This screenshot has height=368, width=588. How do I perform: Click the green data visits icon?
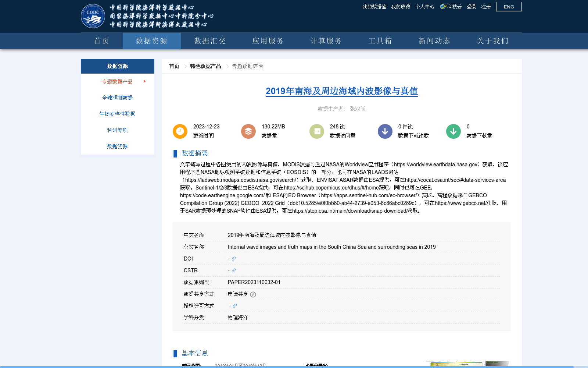[317, 131]
